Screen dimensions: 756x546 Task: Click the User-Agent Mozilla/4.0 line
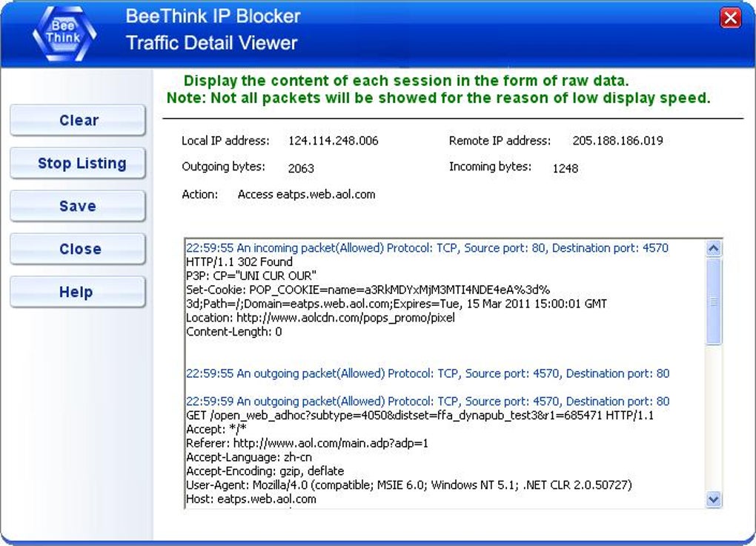click(409, 485)
